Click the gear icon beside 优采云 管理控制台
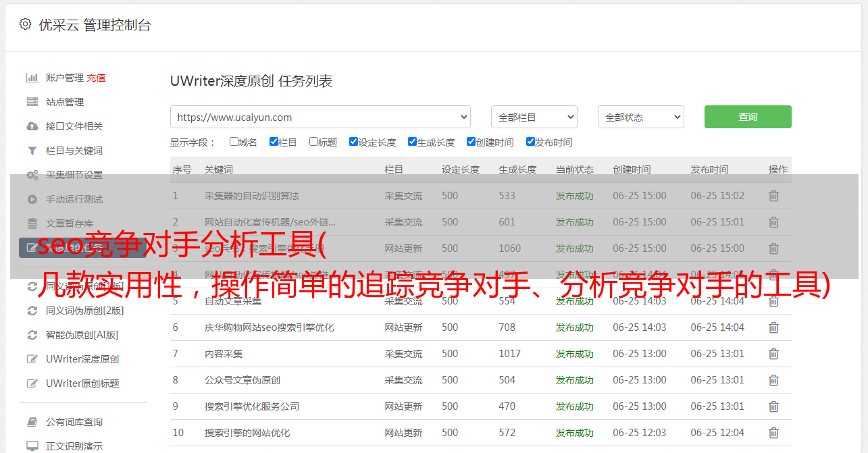 25,24
